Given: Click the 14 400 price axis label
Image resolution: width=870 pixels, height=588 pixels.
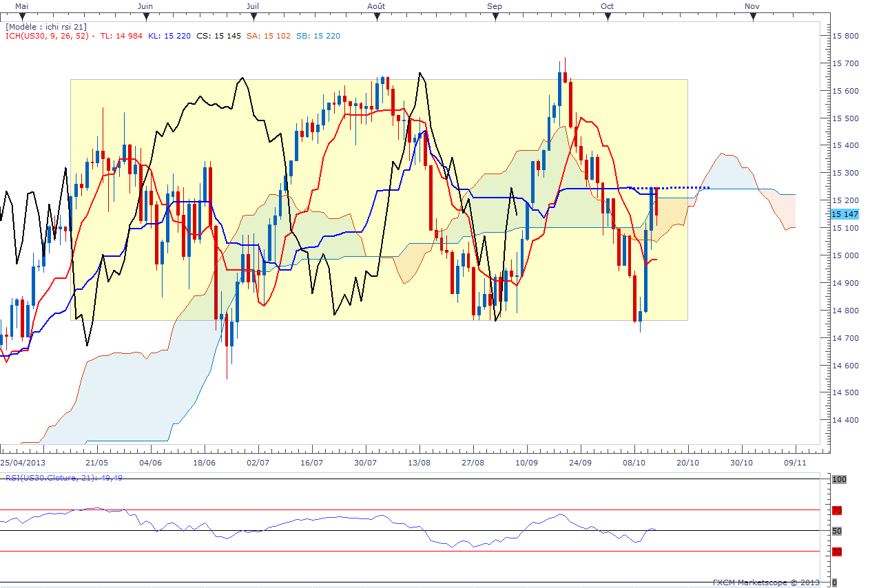Looking at the screenshot, I should click(845, 420).
